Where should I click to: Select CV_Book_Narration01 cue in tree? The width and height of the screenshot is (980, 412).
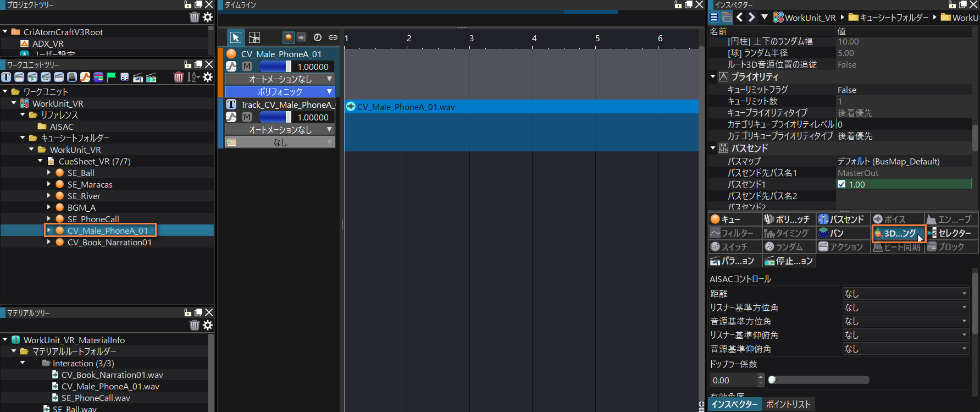(109, 242)
